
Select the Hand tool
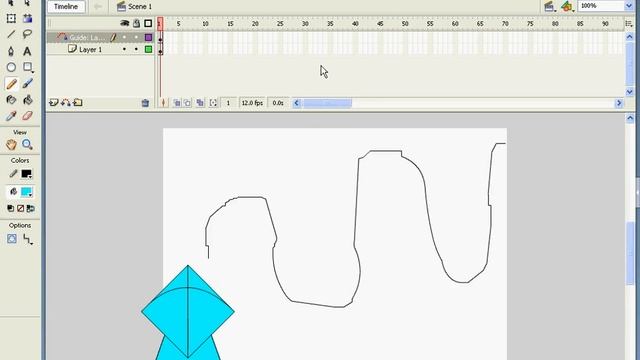[x=11, y=144]
